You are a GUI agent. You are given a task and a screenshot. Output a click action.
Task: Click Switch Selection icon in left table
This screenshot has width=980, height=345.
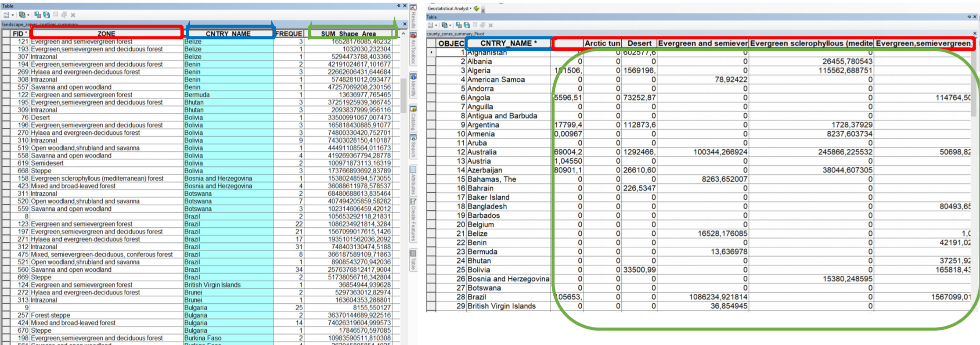(47, 15)
